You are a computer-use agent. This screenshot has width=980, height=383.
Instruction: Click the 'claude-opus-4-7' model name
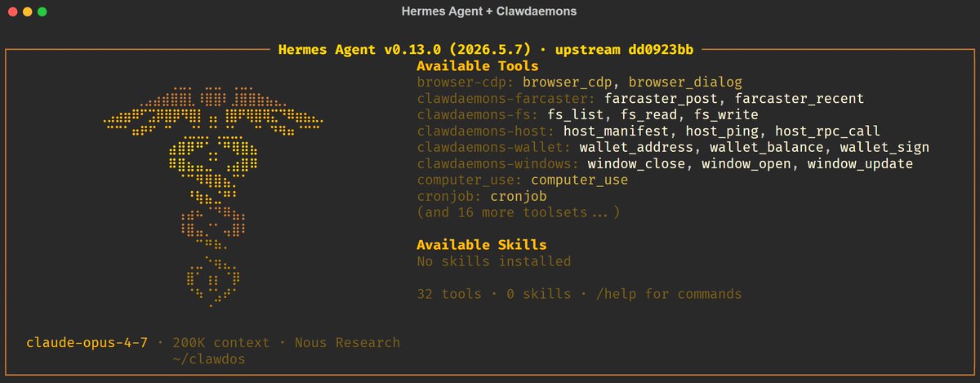(x=87, y=343)
